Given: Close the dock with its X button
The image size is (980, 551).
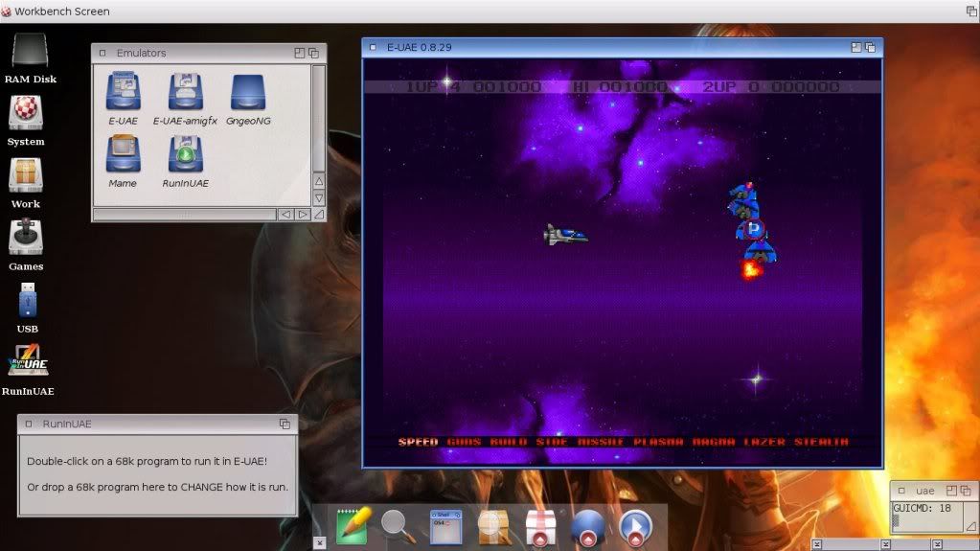Looking at the screenshot, I should click(319, 543).
